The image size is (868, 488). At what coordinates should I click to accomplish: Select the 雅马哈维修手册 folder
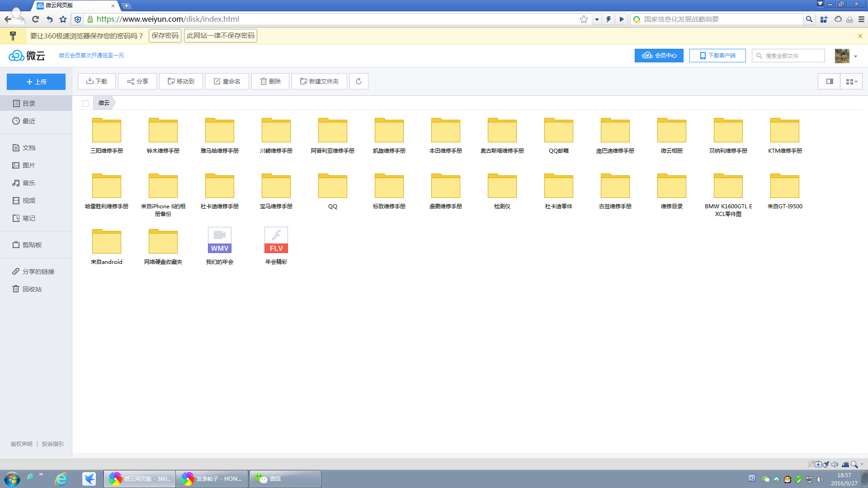click(x=220, y=136)
